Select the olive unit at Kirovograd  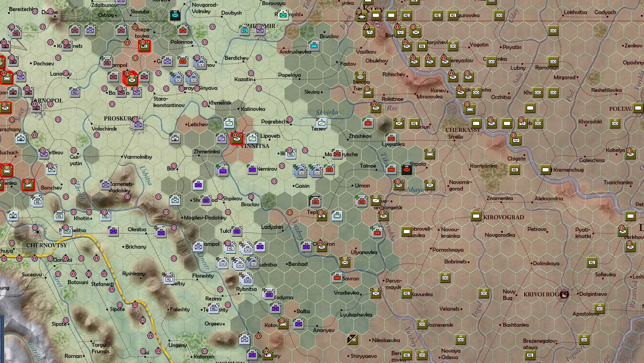[x=476, y=216]
